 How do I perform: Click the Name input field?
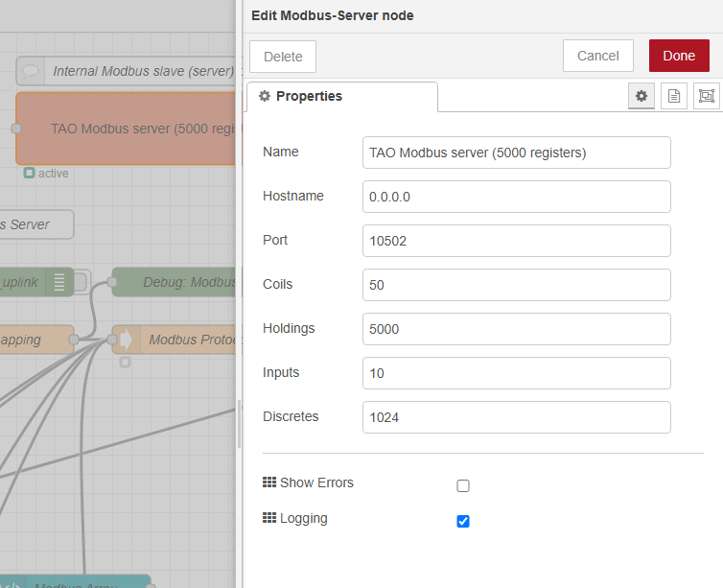pos(516,153)
